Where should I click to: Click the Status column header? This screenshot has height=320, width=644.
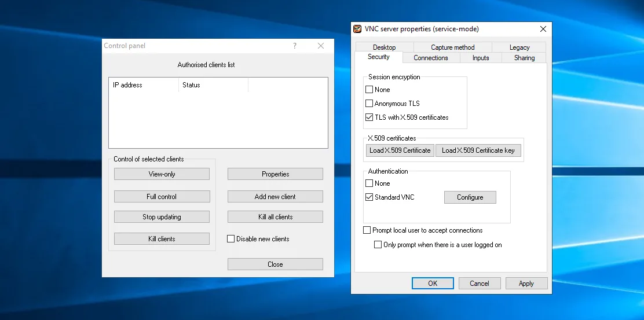coord(214,85)
